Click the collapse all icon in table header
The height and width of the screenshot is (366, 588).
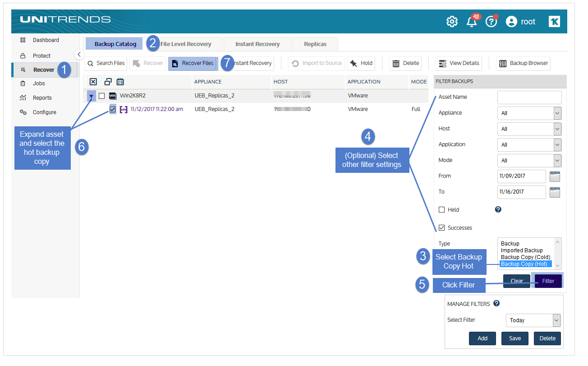point(108,82)
